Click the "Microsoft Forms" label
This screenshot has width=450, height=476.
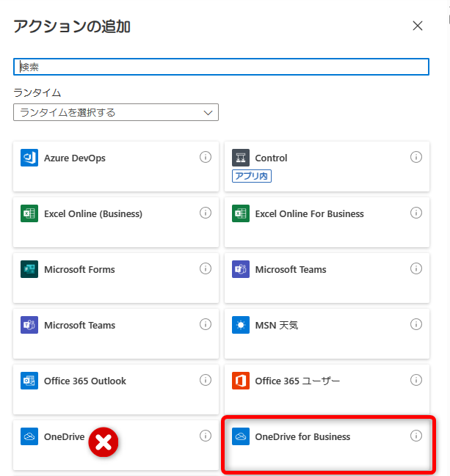79,270
